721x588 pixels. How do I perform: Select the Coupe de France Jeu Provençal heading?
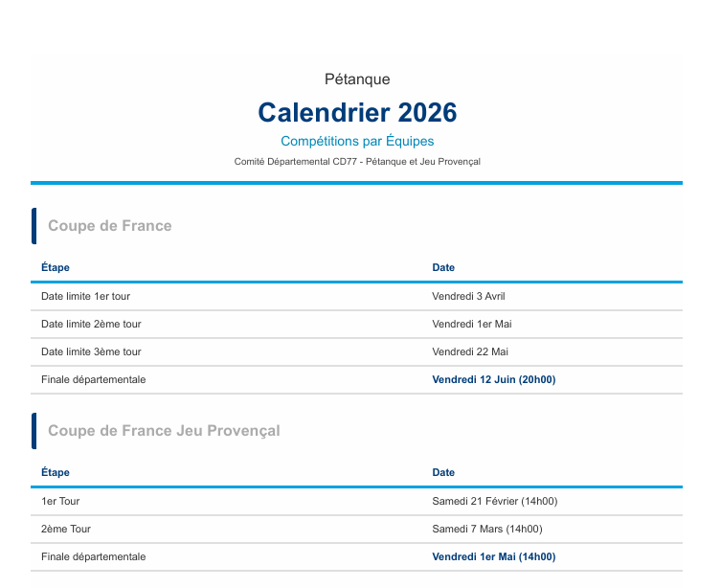click(164, 431)
